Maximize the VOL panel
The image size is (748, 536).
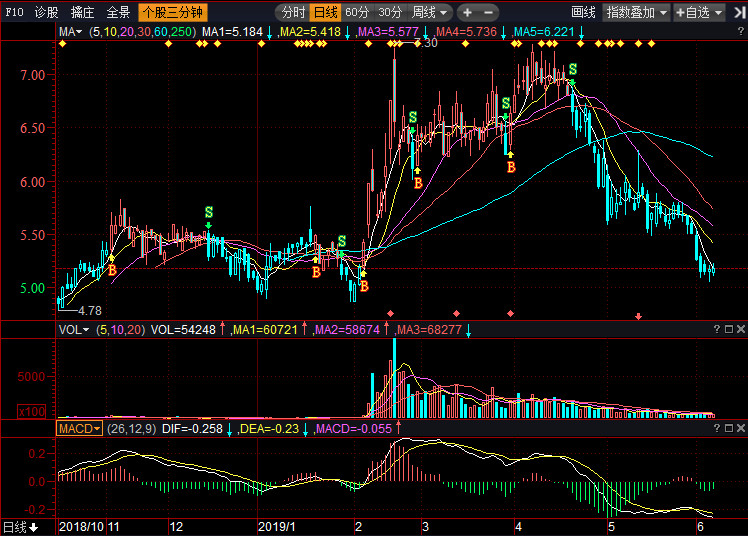pyautogui.click(x=728, y=329)
